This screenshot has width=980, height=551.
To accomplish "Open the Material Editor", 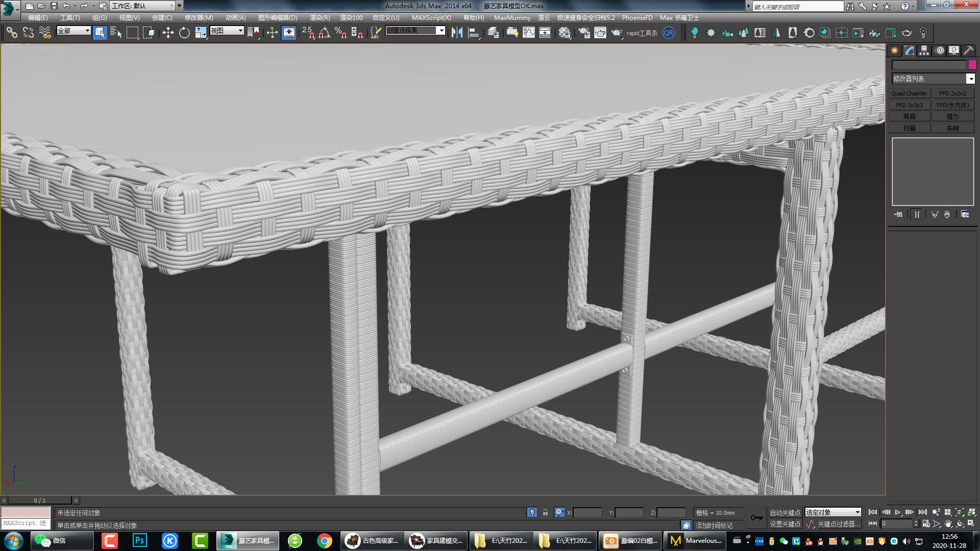I will tap(565, 32).
